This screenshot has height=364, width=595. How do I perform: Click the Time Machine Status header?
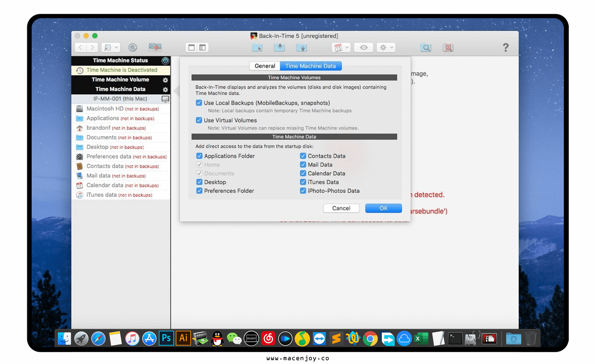(x=120, y=60)
